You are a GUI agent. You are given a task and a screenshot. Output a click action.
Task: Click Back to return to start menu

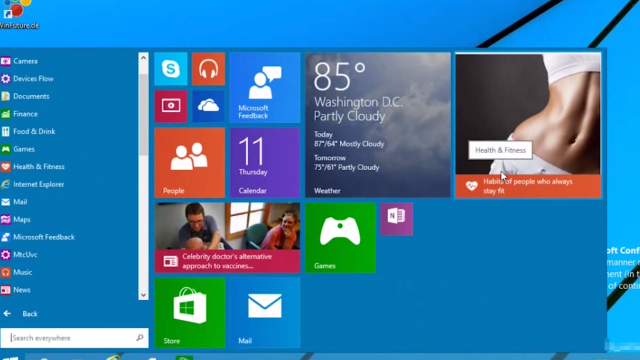tap(30, 313)
